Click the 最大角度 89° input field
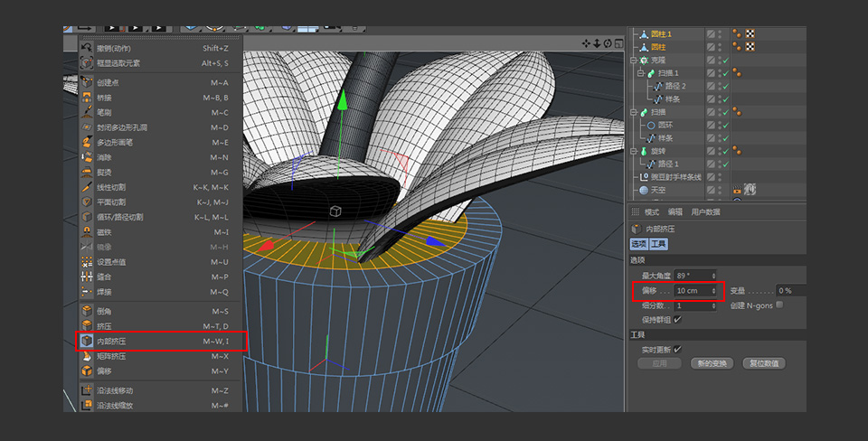868x441 pixels. coord(696,276)
